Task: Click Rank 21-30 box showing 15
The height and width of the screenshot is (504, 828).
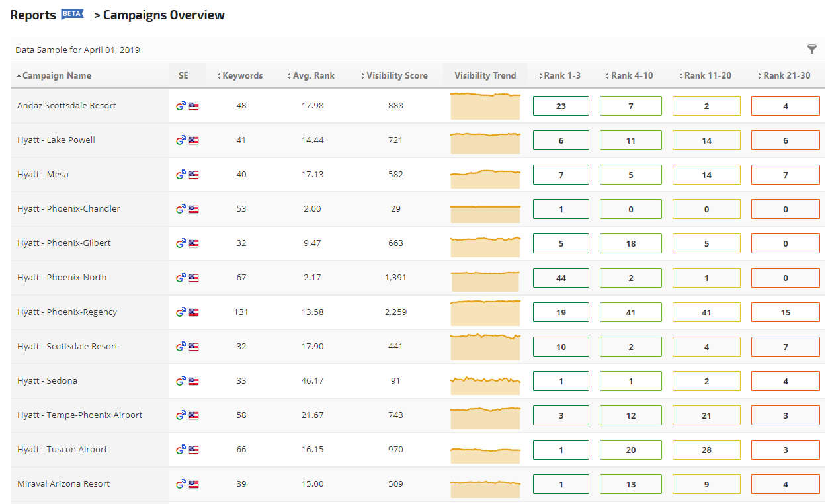Action: pyautogui.click(x=785, y=312)
